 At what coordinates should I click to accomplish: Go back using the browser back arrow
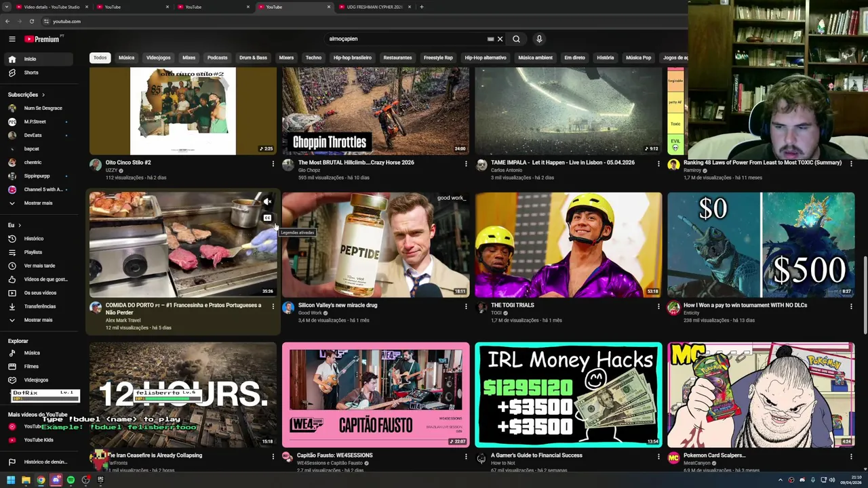7,21
